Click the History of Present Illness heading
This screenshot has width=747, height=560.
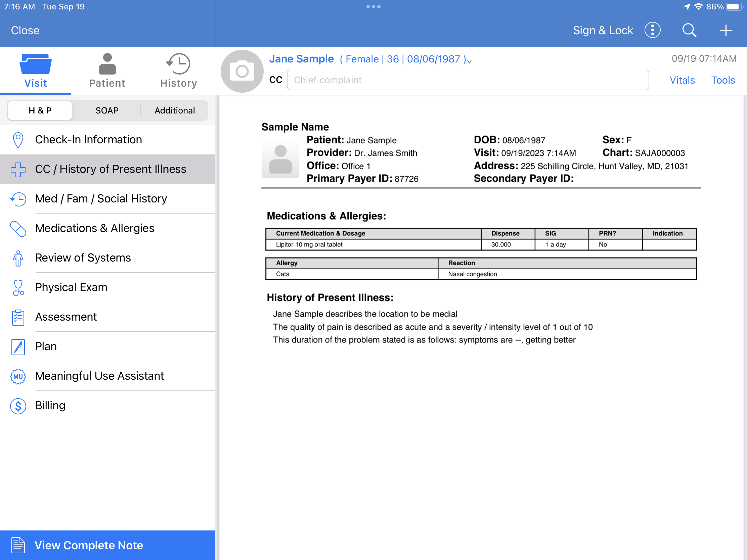click(x=330, y=298)
